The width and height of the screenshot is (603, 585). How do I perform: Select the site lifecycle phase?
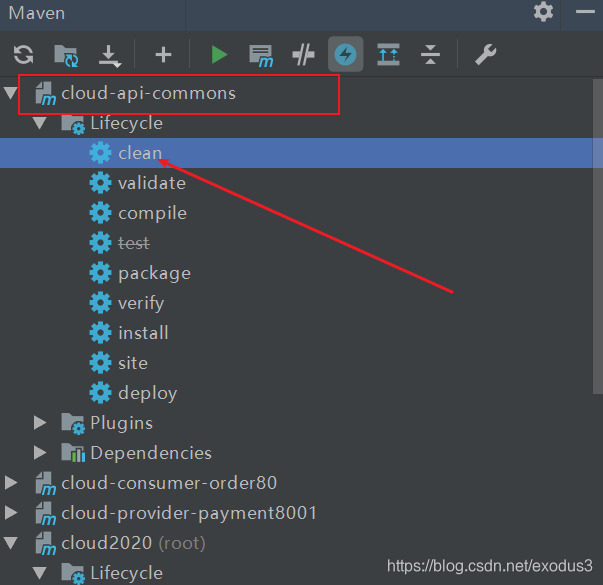pyautogui.click(x=133, y=363)
